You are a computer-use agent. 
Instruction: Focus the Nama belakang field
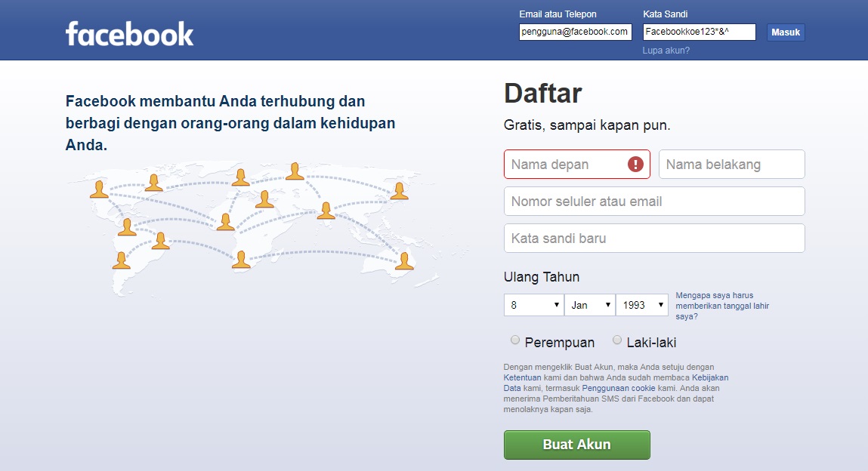tap(731, 164)
